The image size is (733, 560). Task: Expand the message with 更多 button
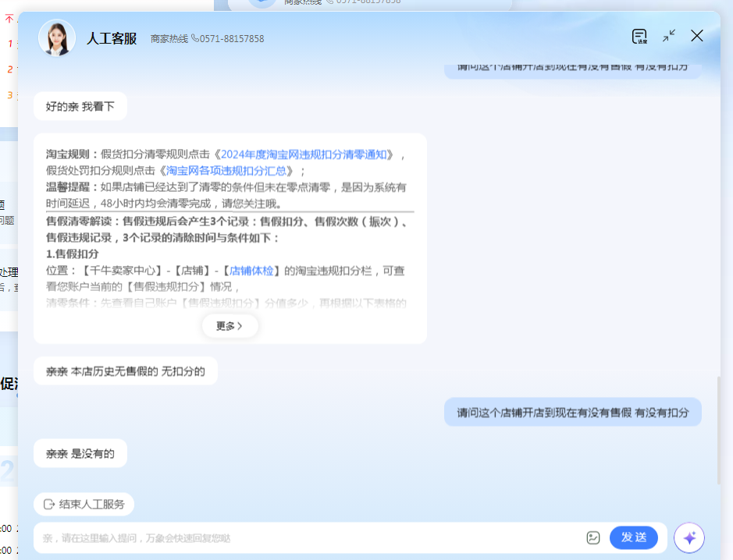(x=230, y=326)
